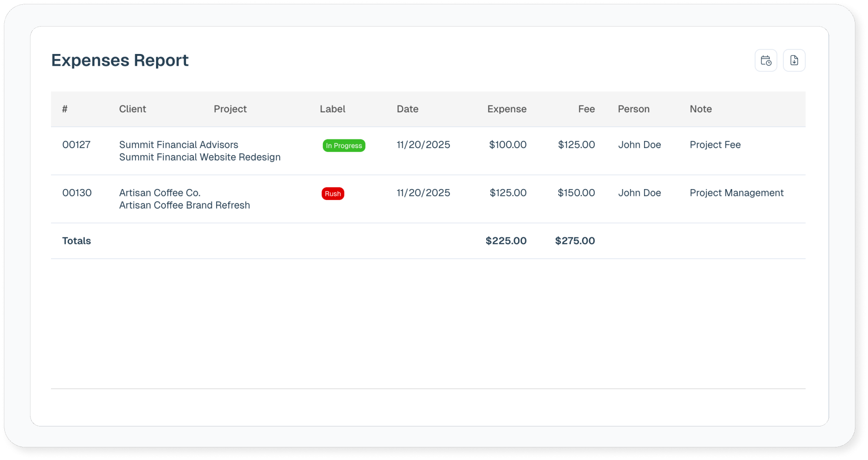Screen dimensions: 868x460
Task: Sort by the Project column header
Action: pyautogui.click(x=230, y=109)
